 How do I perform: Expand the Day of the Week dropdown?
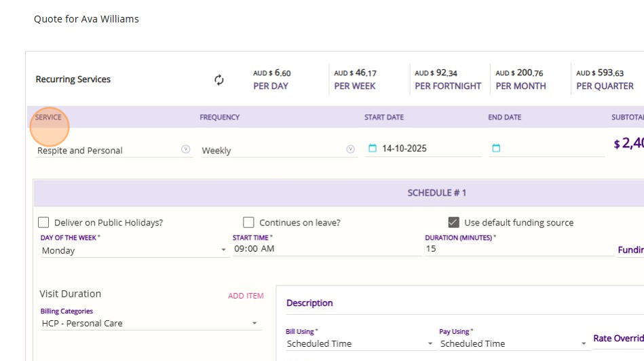coord(224,250)
